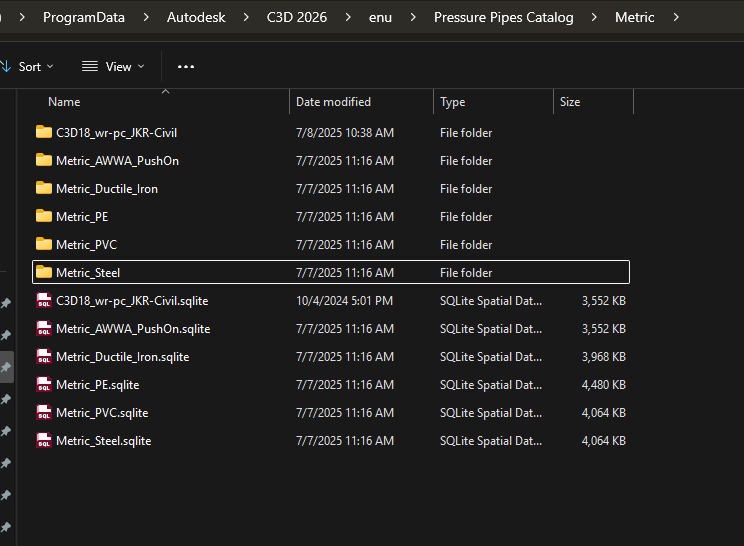Screen dimensions: 744x546
Task: Select Metric_AWWA_PushOn.sqlite file name
Action: pos(133,329)
